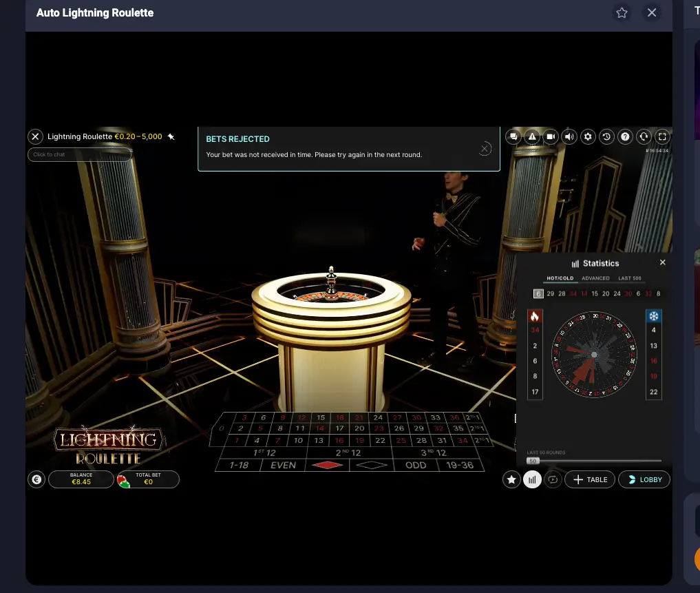Close the Auto Lightning Roulette game window

click(x=652, y=12)
